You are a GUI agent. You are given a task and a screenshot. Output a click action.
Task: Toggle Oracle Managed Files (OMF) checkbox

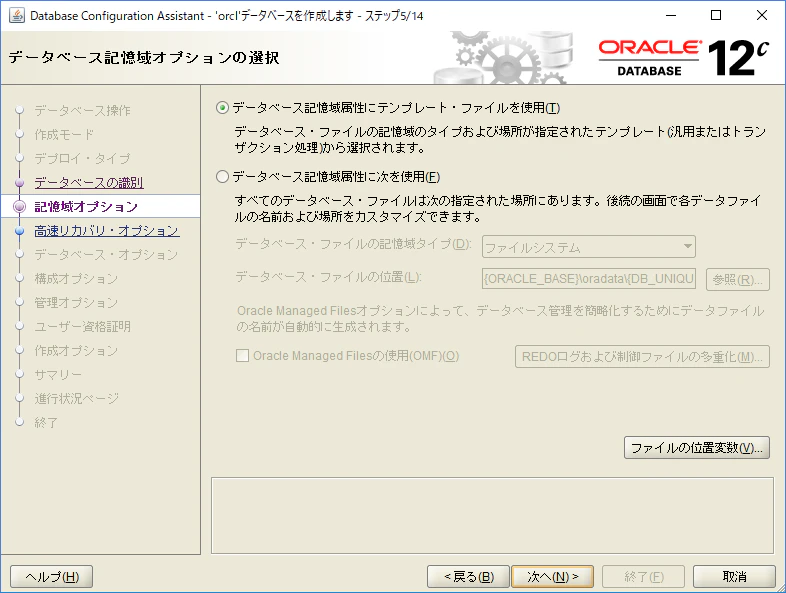243,356
